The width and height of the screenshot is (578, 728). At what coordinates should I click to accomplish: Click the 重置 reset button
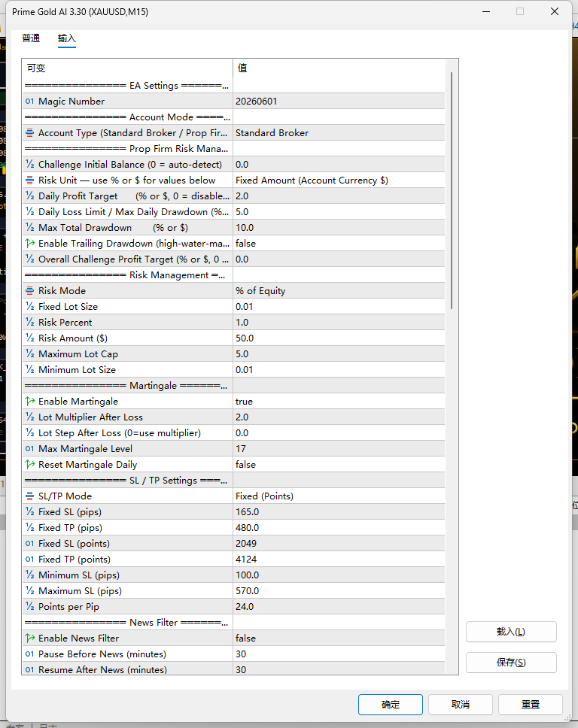tap(530, 705)
